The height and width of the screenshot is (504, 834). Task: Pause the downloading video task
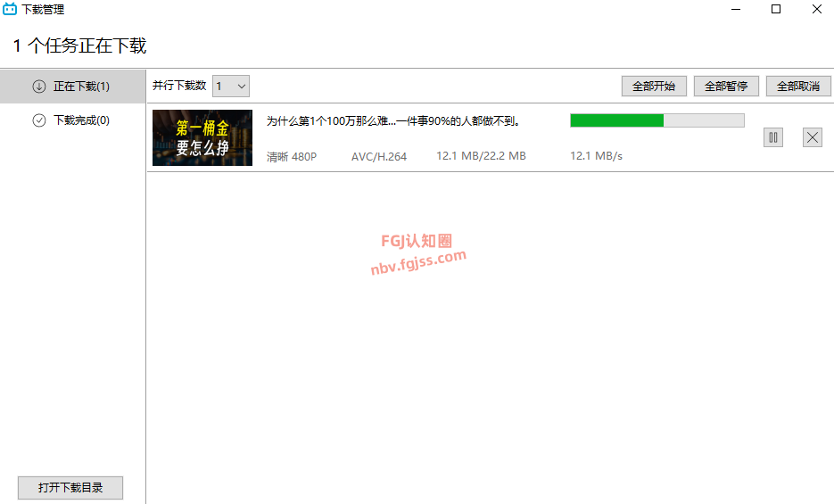point(772,137)
